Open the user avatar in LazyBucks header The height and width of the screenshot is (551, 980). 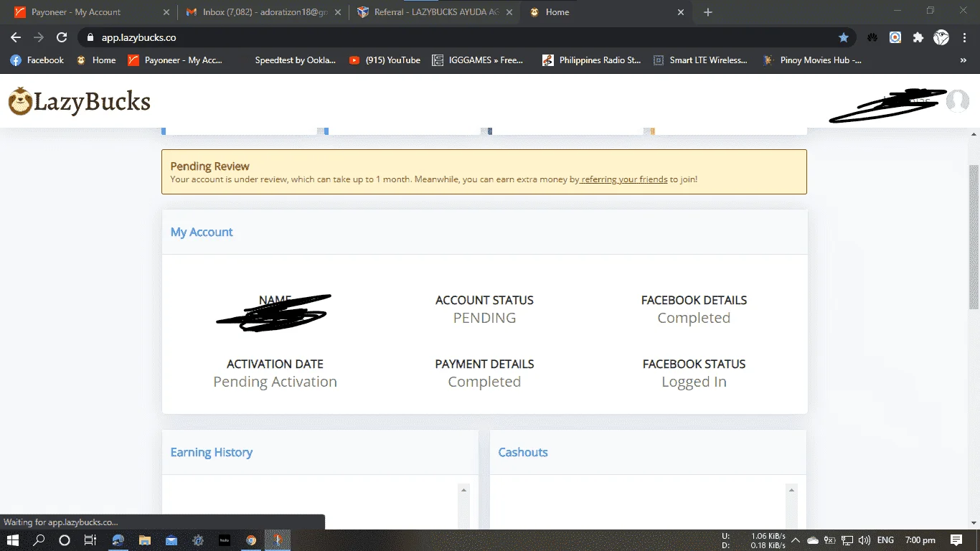point(957,101)
